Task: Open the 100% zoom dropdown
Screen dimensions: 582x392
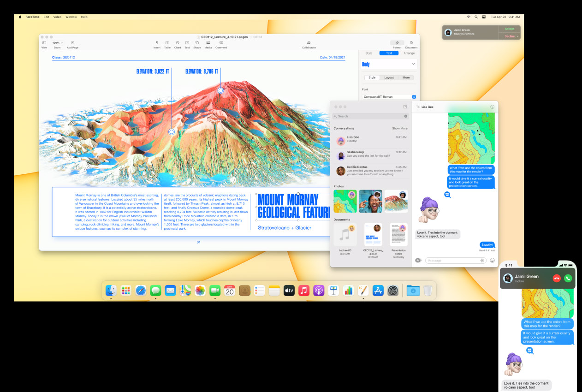Action: (57, 43)
